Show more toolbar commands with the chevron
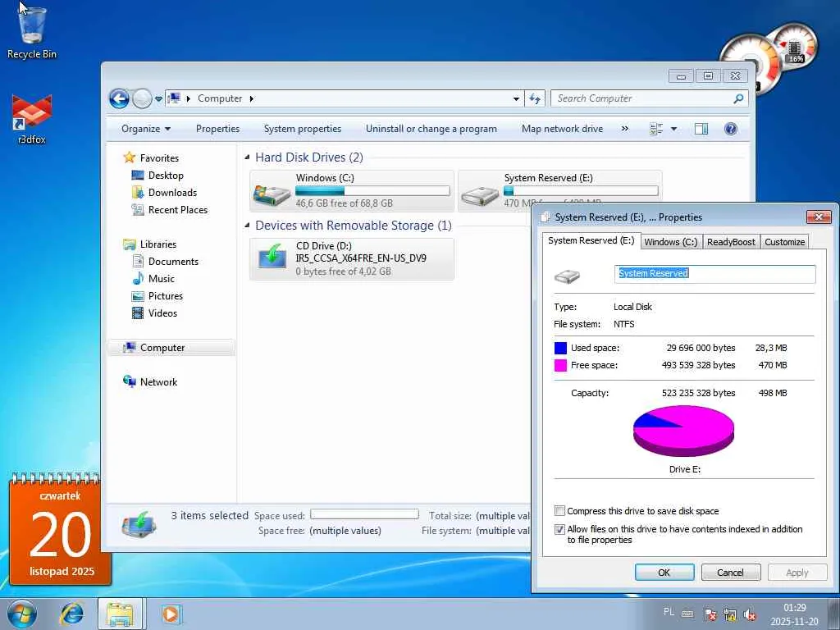Image resolution: width=840 pixels, height=630 pixels. [624, 129]
